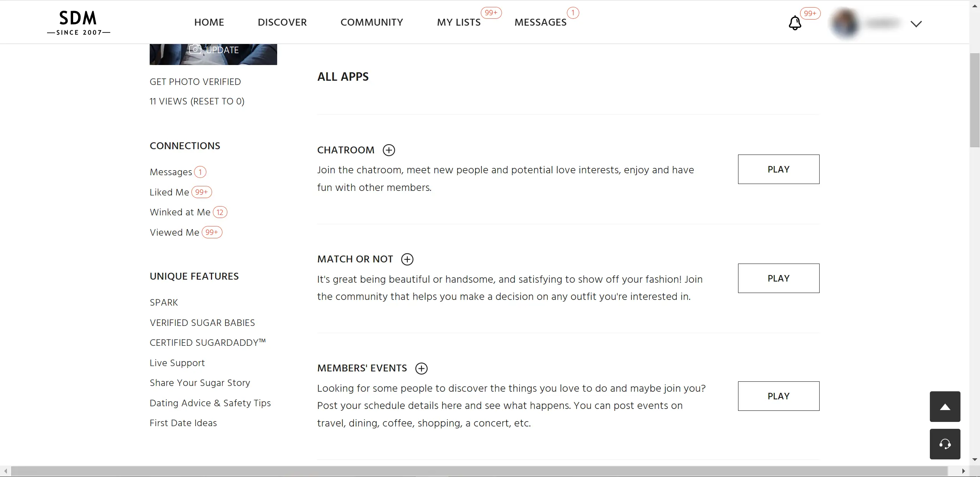Open the Viewed Me list
This screenshot has height=477, width=980.
[174, 233]
